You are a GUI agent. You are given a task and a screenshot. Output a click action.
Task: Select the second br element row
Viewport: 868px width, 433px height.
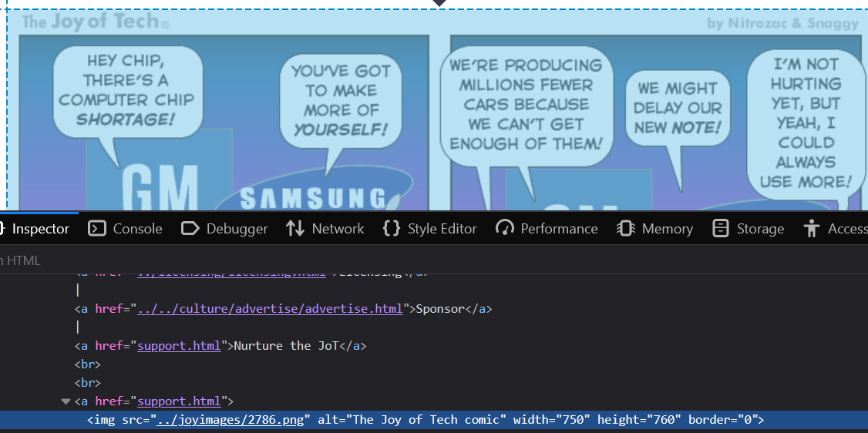coord(434,383)
